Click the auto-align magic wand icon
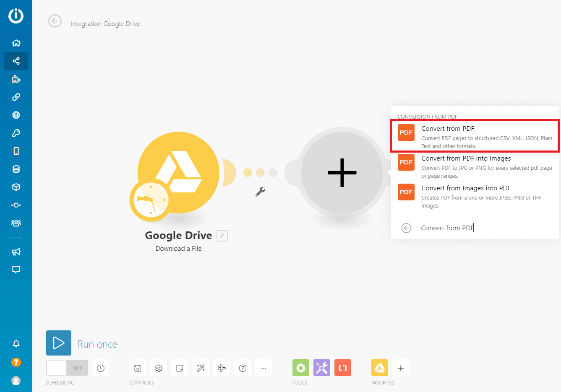561x392 pixels. point(201,368)
